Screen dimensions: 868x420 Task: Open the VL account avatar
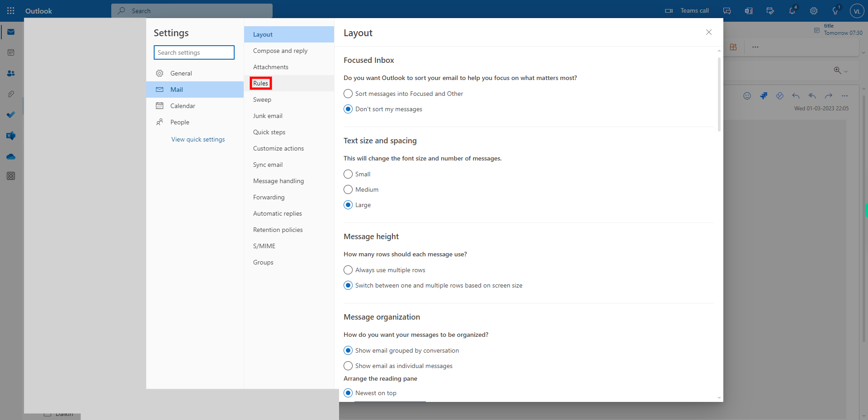(857, 11)
